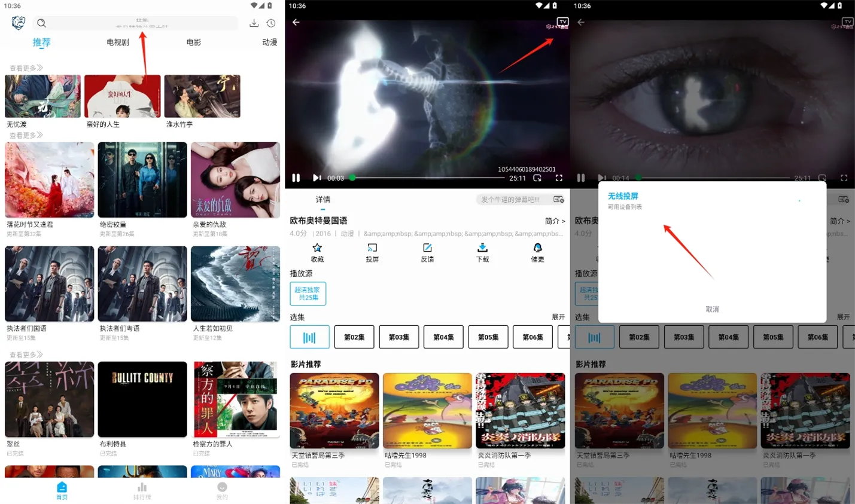Open 天堂镇警局第三季 recommendation in the detail screen

334,411
